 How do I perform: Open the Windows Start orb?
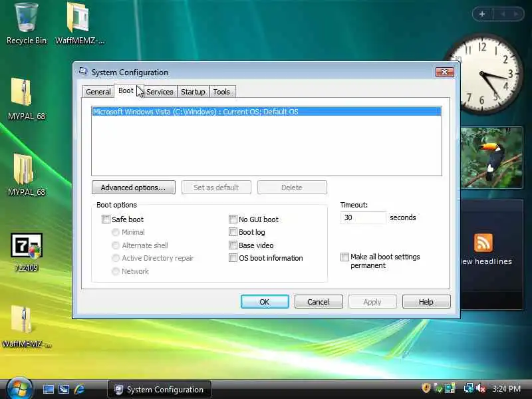coord(19,388)
